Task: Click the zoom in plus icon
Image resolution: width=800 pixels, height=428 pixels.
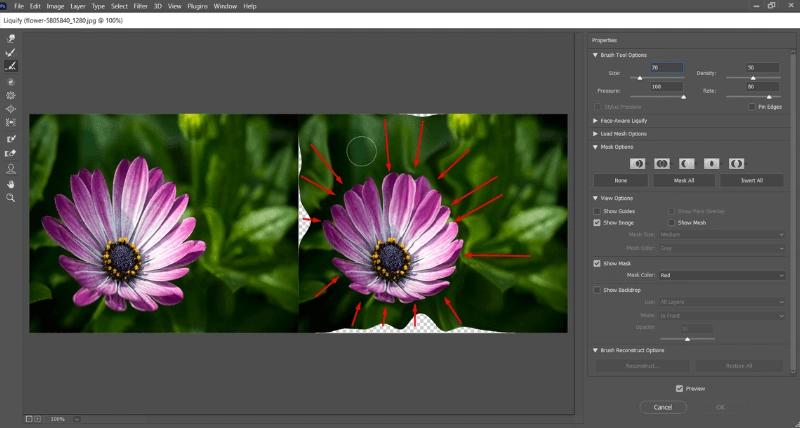Action: tap(37, 419)
